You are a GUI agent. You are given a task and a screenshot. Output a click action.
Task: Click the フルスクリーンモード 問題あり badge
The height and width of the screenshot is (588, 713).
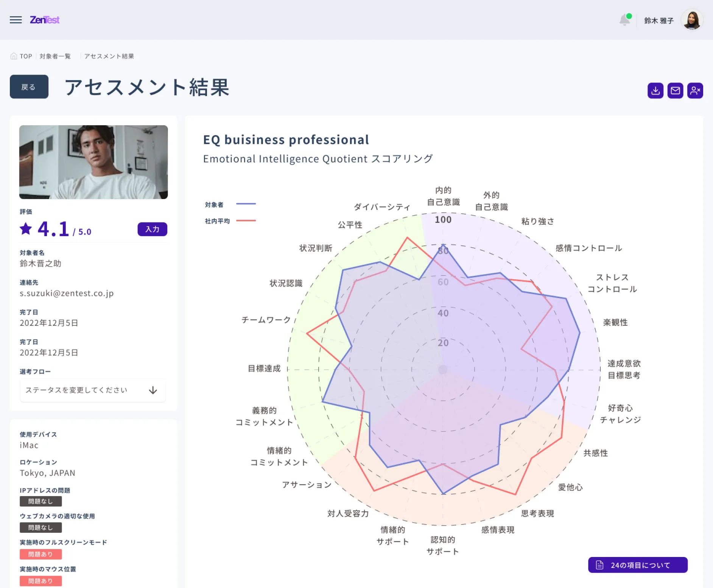[41, 554]
